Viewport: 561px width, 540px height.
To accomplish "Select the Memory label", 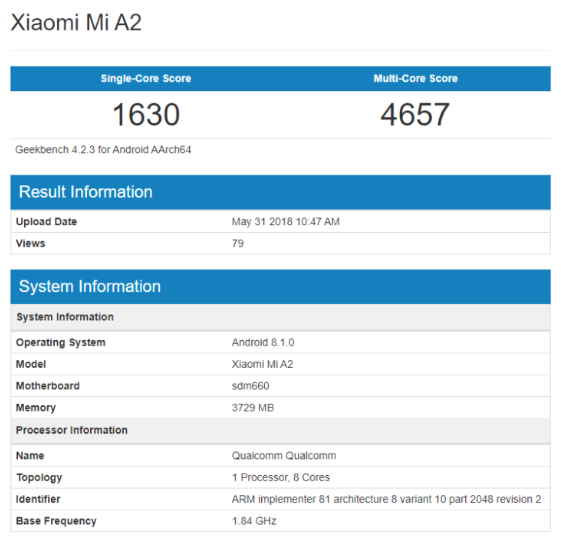I will click(36, 408).
